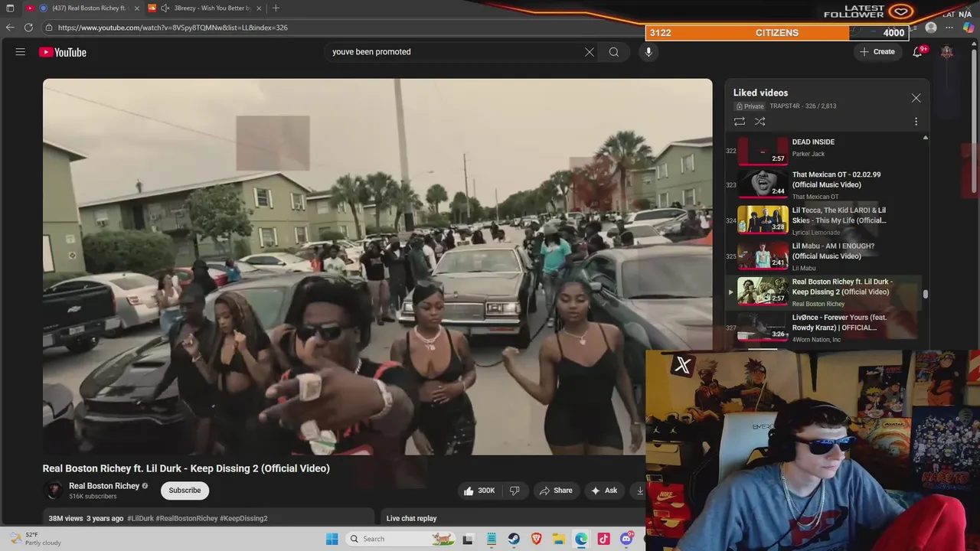Open the Brave browser taskbar icon
Screen dimensions: 980x551
point(536,539)
